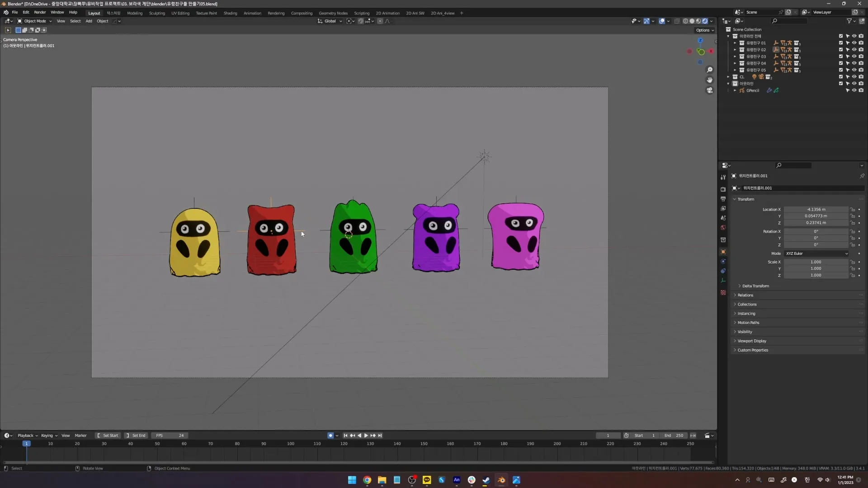Click the viewport zoom magnifier gizmo
This screenshot has width=868, height=488.
pos(710,70)
